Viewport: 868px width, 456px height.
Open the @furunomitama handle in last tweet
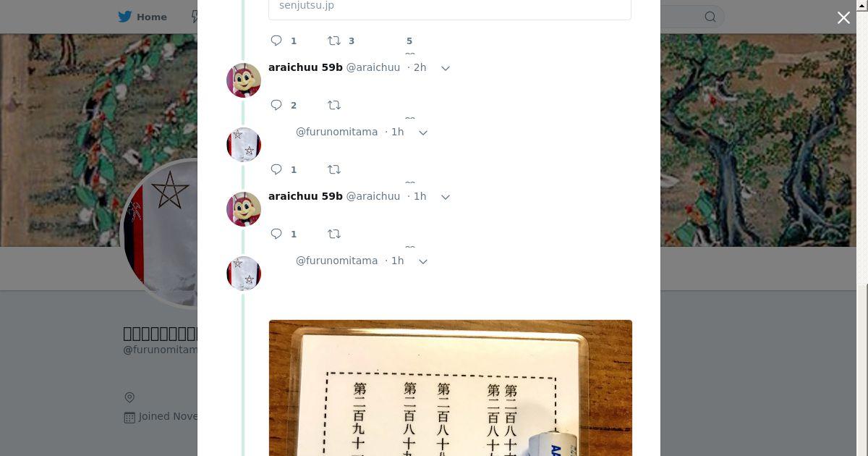pyautogui.click(x=336, y=261)
